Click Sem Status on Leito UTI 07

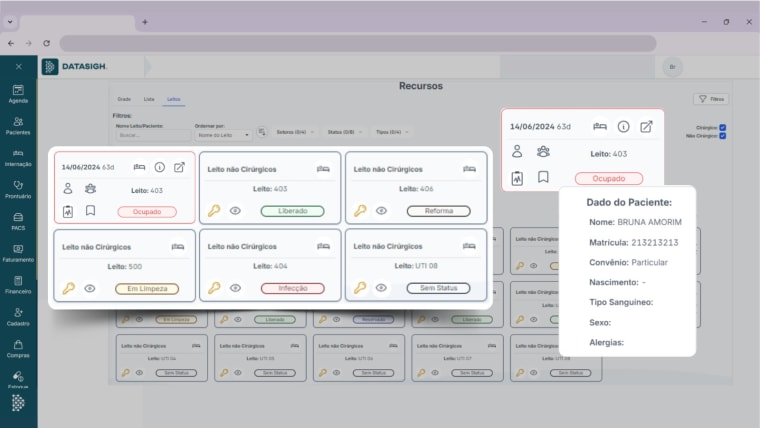(x=472, y=373)
